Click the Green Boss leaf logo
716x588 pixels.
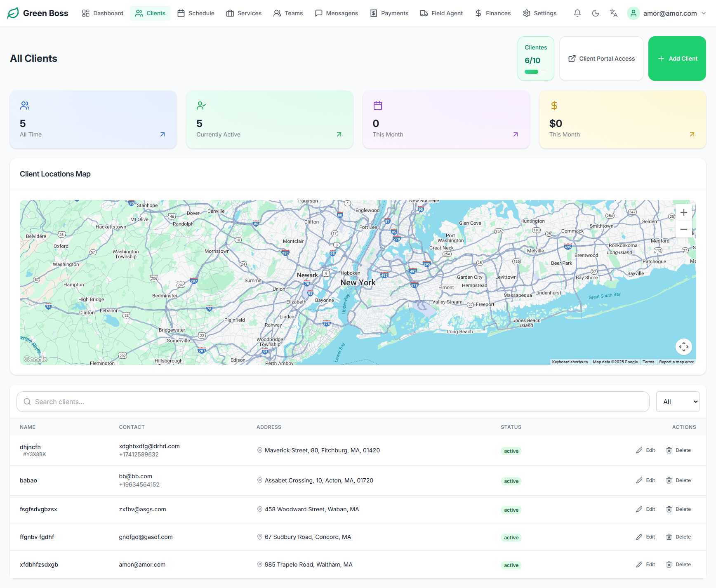(x=13, y=13)
